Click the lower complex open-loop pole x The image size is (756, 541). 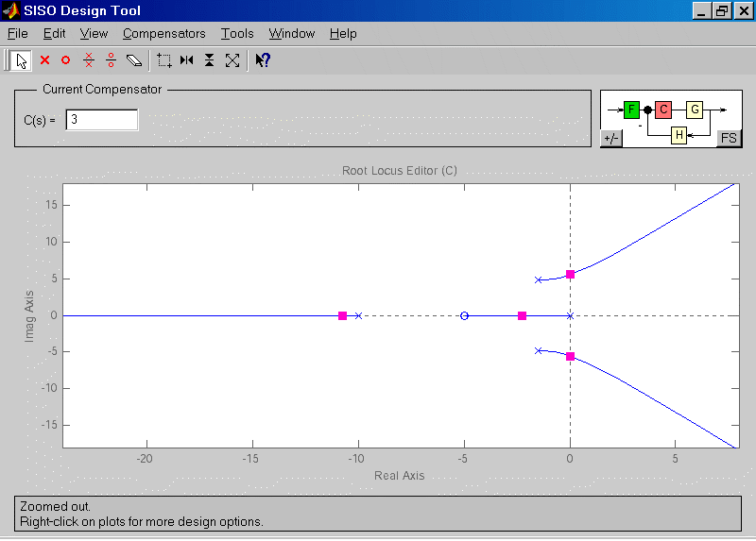[x=539, y=350]
